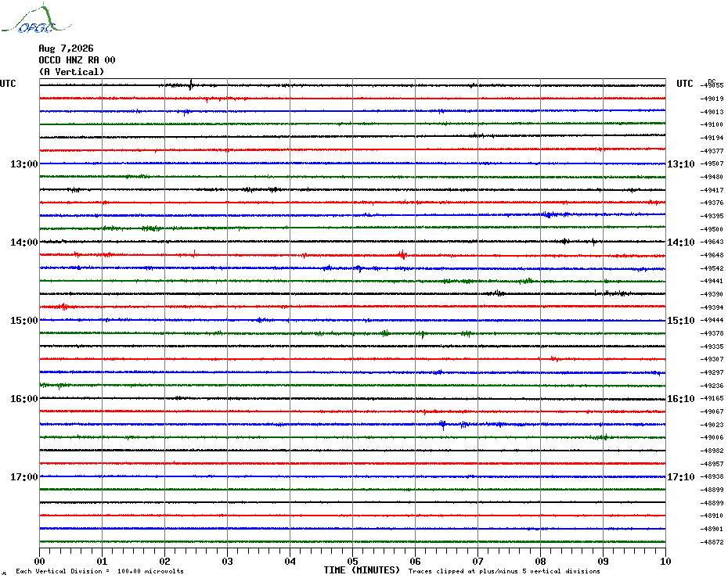Click the time label '13:00'
The height and width of the screenshot is (582, 728).
pyautogui.click(x=24, y=163)
